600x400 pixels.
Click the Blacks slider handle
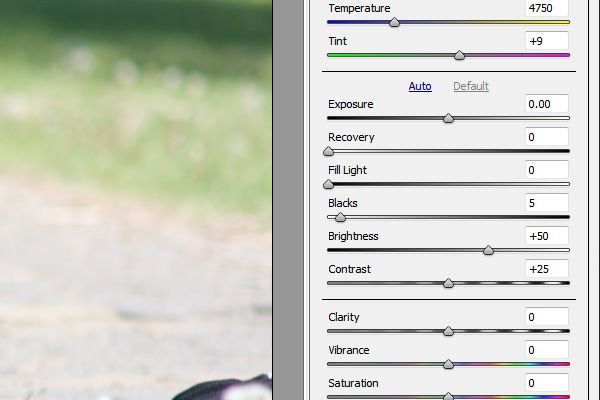pos(340,217)
